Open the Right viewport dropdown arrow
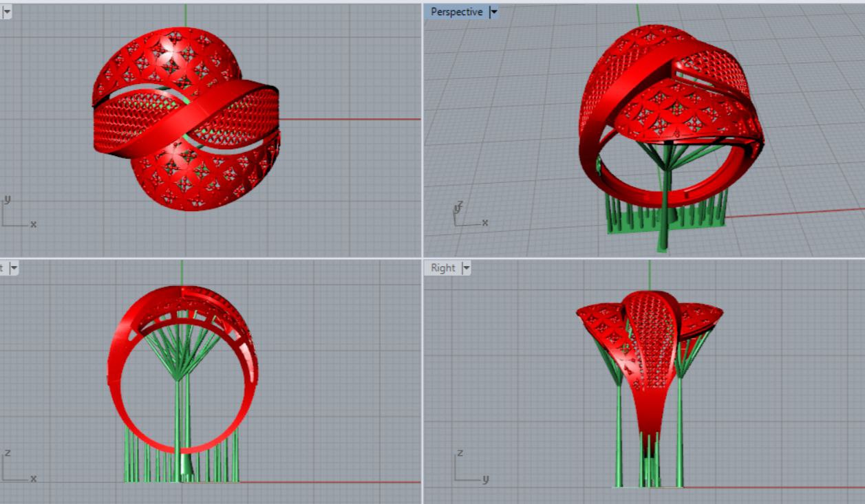This screenshot has width=865, height=504. click(466, 267)
